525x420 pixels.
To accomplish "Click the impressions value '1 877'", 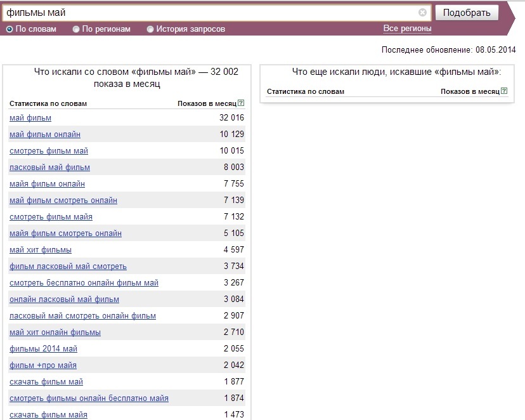I will coord(234,381).
